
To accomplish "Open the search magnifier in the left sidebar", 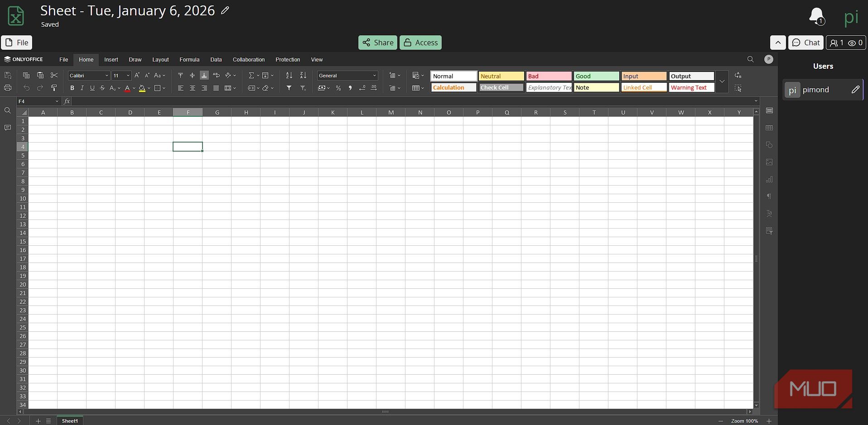I will point(8,110).
